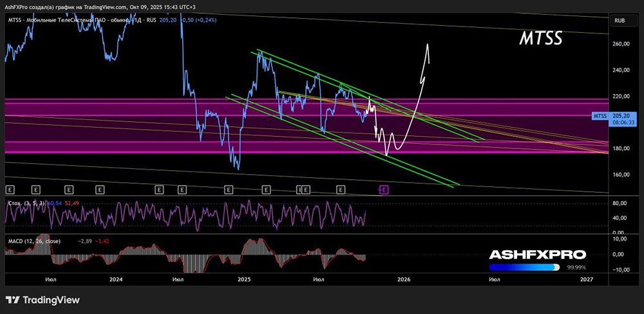Image resolution: width=644 pixels, height=314 pixels.
Task: Click the Stochastic value 60,54
Action: coord(55,203)
